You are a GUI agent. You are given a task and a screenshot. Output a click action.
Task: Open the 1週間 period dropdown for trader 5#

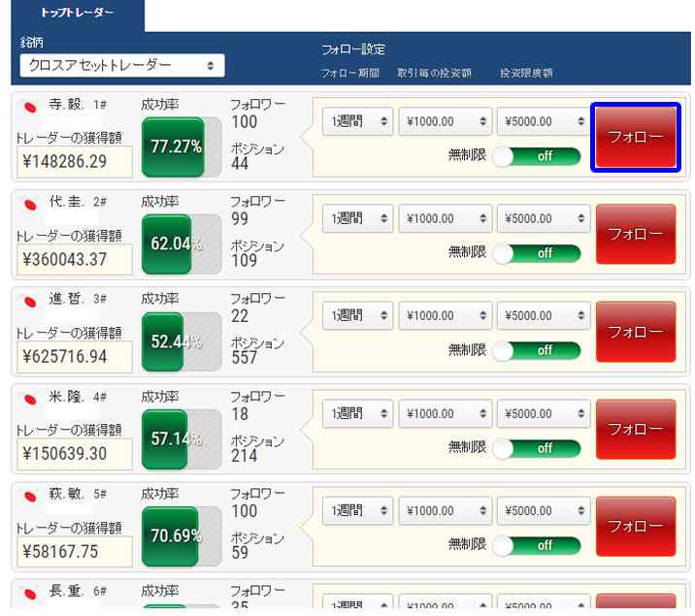pos(358,510)
